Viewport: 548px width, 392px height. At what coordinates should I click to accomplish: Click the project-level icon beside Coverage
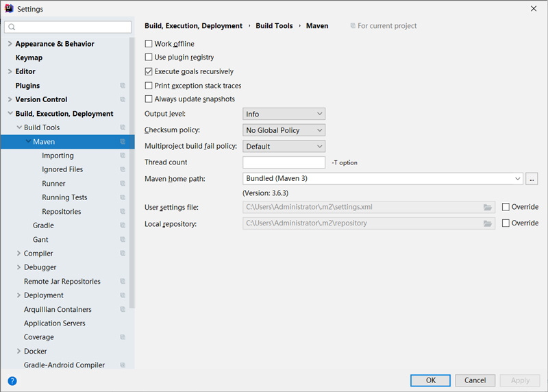point(123,337)
